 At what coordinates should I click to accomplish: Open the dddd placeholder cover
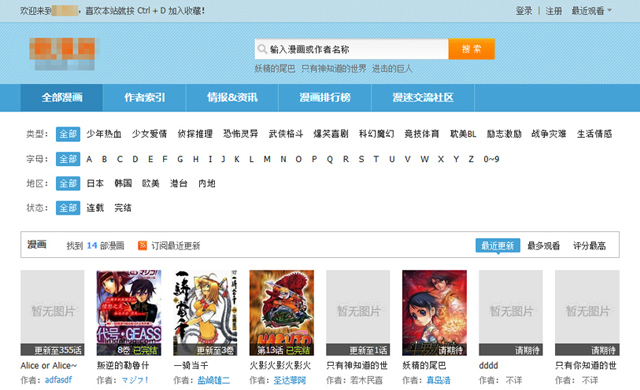coord(511,312)
